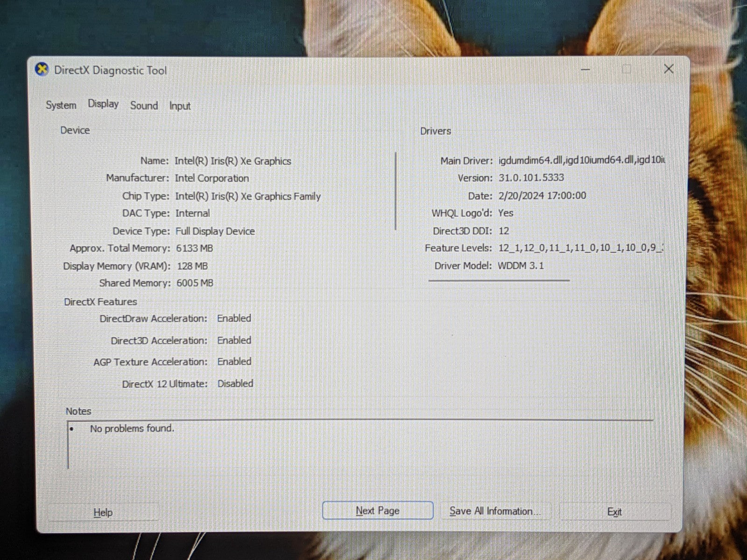Click the DirectX Diagnostic Tool title text

coord(110,70)
